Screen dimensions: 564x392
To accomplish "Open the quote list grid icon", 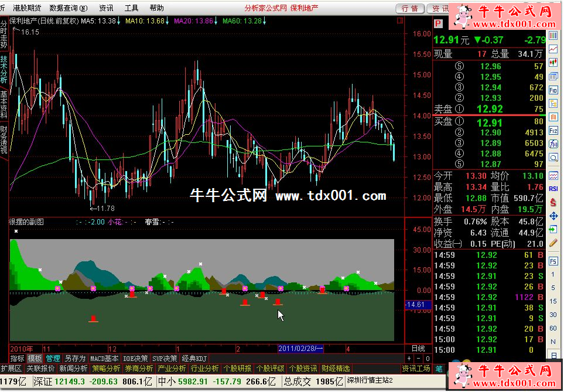I will click(553, 35).
